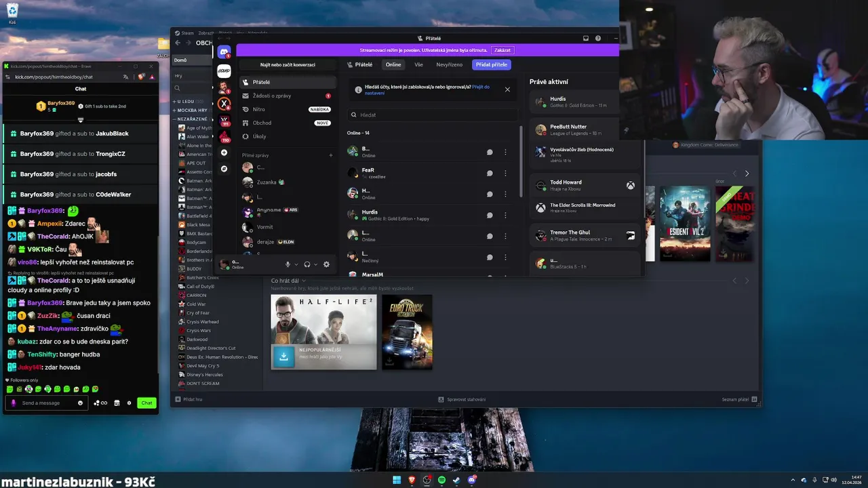Viewport: 868px width, 488px height.
Task: Open Obchod in Discord sidebar
Action: [288, 123]
